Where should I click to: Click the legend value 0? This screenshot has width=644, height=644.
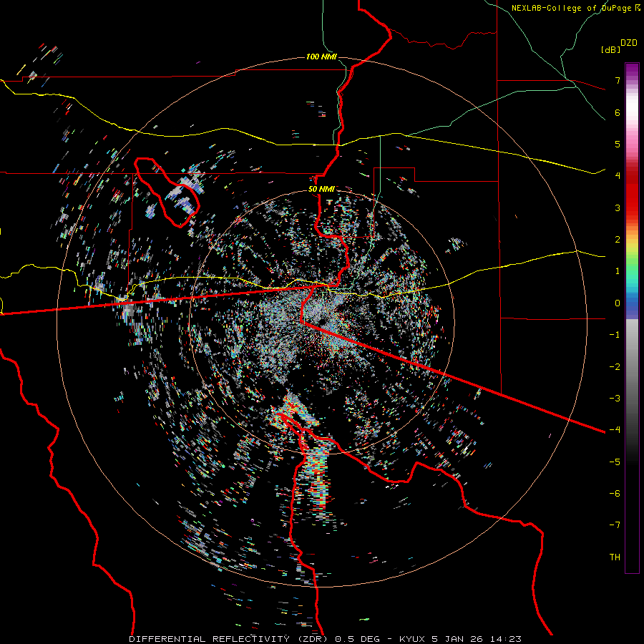618,303
